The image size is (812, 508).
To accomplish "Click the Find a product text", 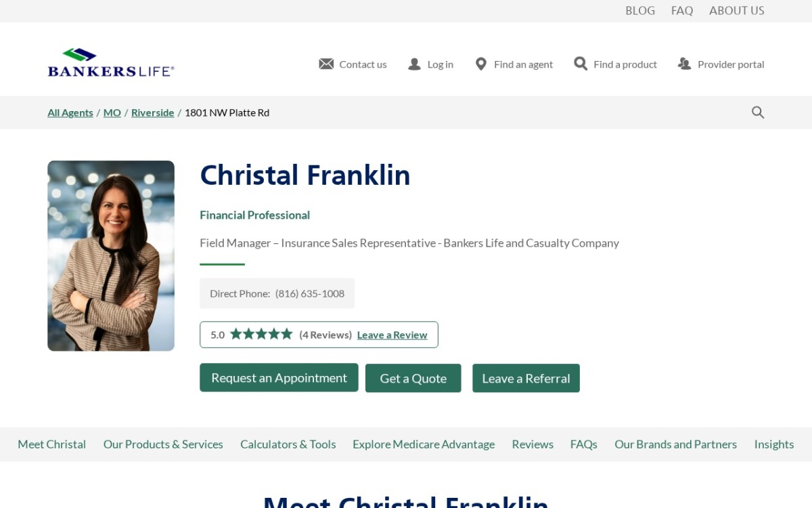I will tap(625, 64).
